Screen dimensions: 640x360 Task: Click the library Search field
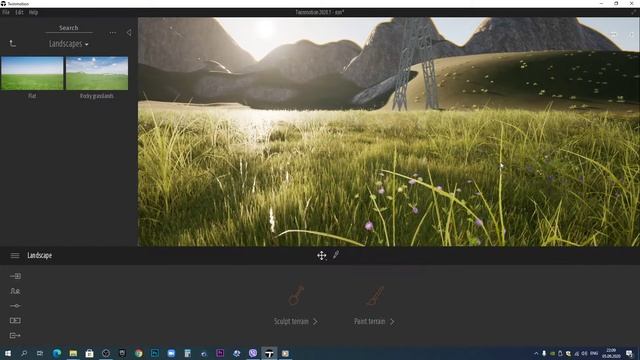[x=69, y=28]
